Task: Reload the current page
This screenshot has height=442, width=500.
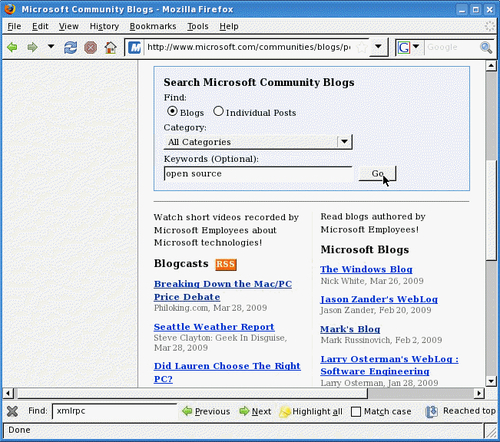Action: (70, 47)
